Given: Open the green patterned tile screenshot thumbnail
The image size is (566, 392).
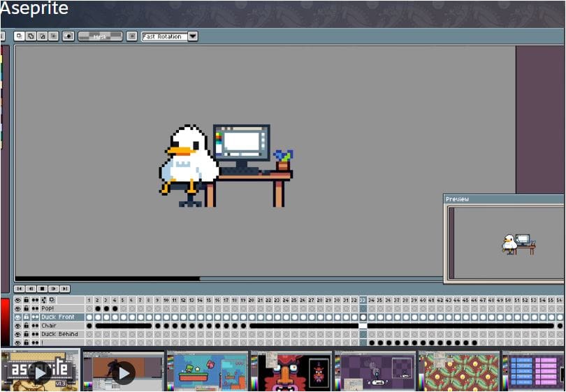Looking at the screenshot, I should pos(459,372).
